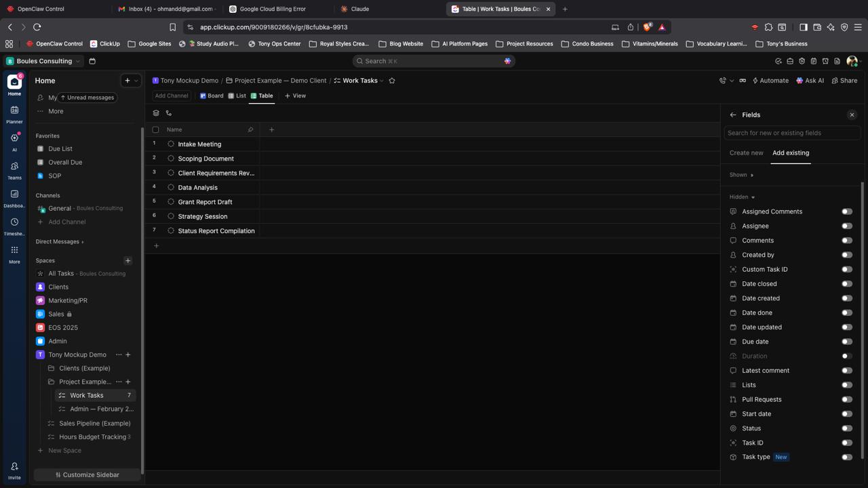Click the Share button
868x488 pixels.
coord(844,81)
